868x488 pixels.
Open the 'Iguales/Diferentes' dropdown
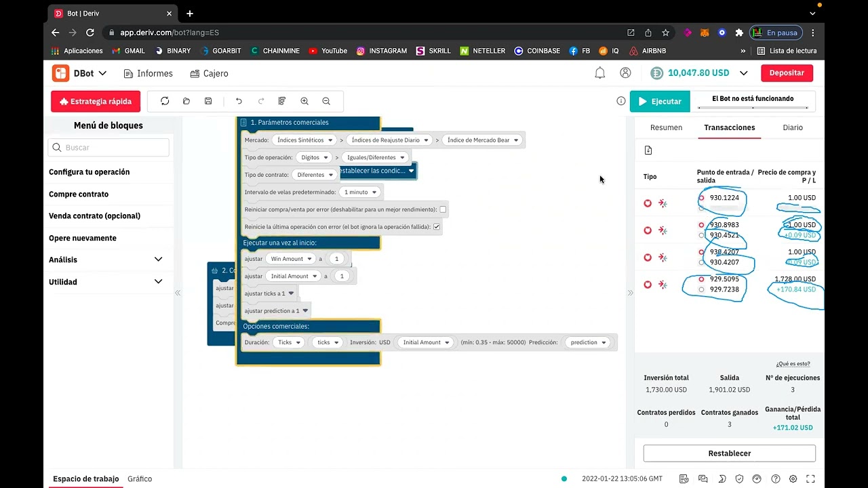(x=375, y=157)
